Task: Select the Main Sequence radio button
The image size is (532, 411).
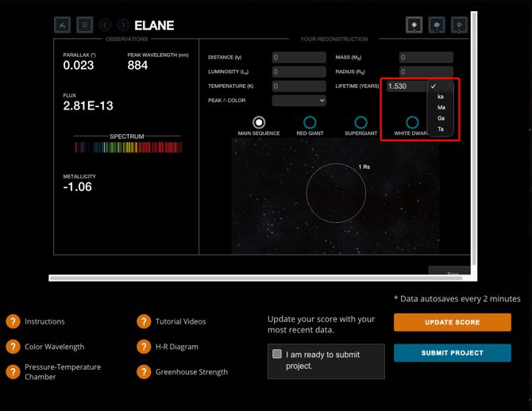Action: [x=259, y=122]
